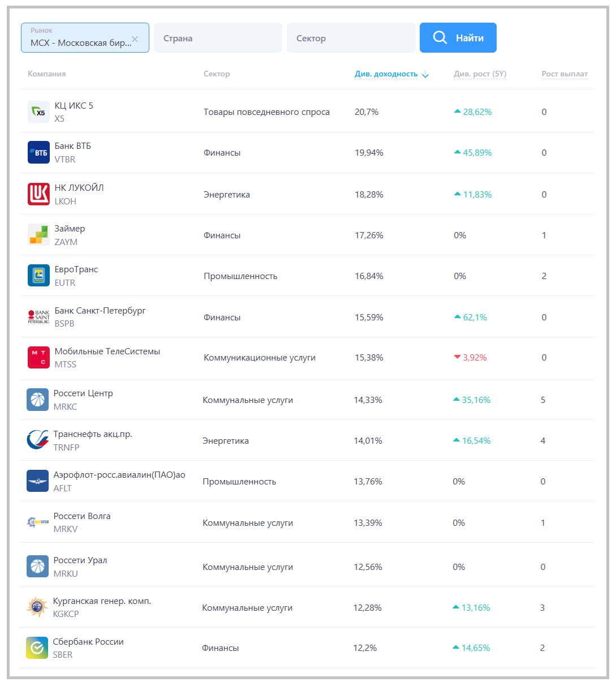Click the VTB bank logo icon

(x=38, y=153)
